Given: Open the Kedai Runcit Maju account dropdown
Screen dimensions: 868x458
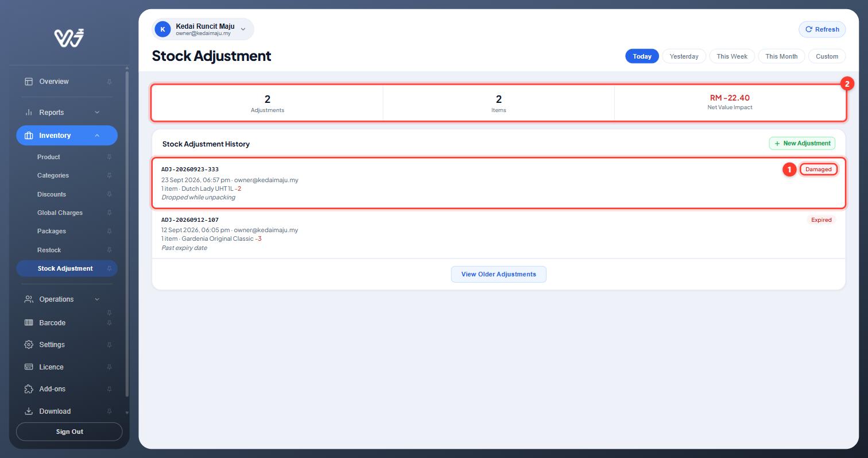Looking at the screenshot, I should (x=203, y=29).
